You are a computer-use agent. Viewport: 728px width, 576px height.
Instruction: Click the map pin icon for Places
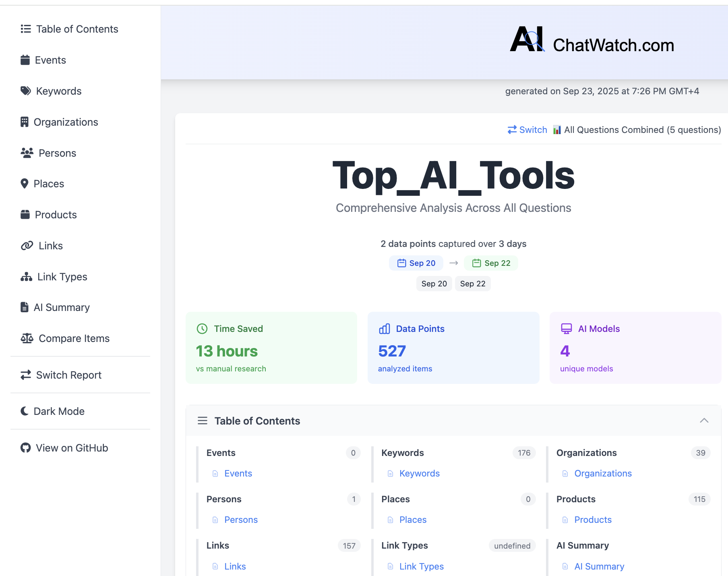[25, 184]
